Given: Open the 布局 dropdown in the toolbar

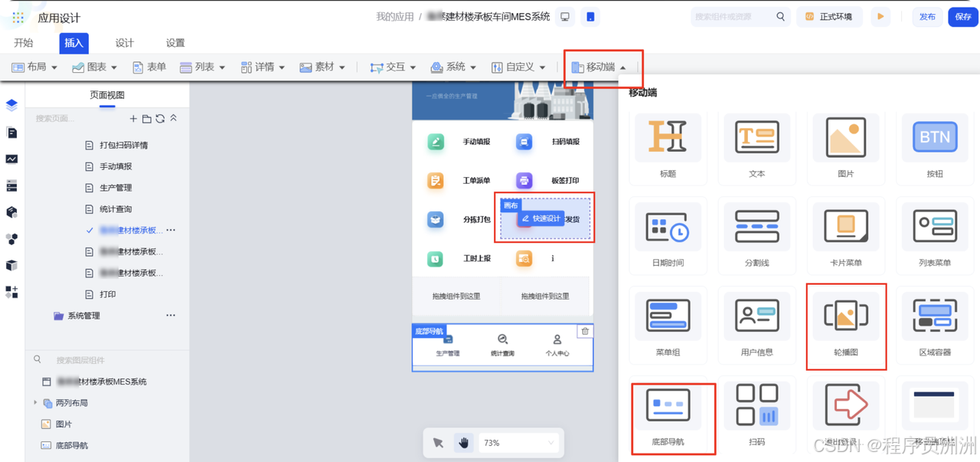Looking at the screenshot, I should click(34, 67).
